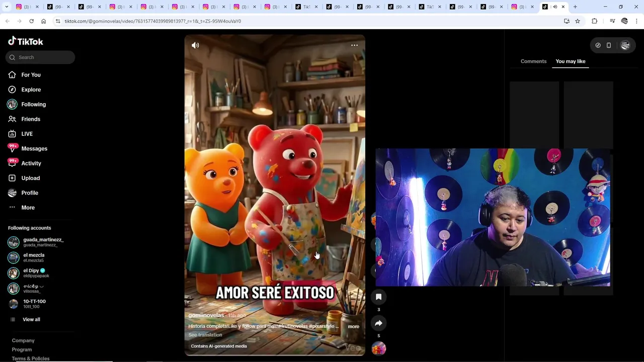The image size is (644, 362).
Task: Open a new browser tab
Action: (x=575, y=7)
